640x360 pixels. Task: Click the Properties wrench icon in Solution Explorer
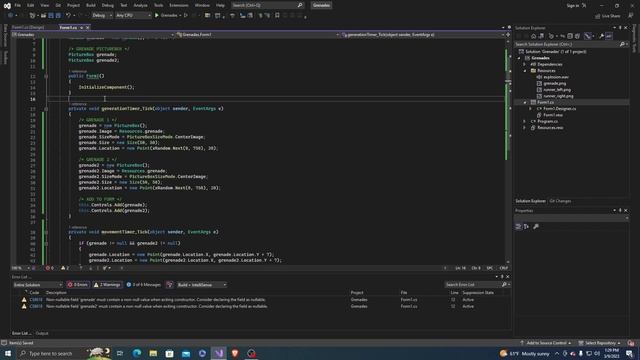[x=602, y=36]
